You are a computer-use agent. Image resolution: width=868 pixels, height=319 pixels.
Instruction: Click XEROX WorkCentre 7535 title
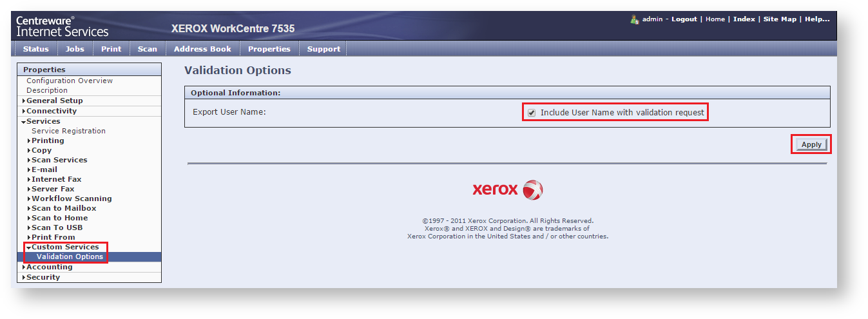pos(233,28)
